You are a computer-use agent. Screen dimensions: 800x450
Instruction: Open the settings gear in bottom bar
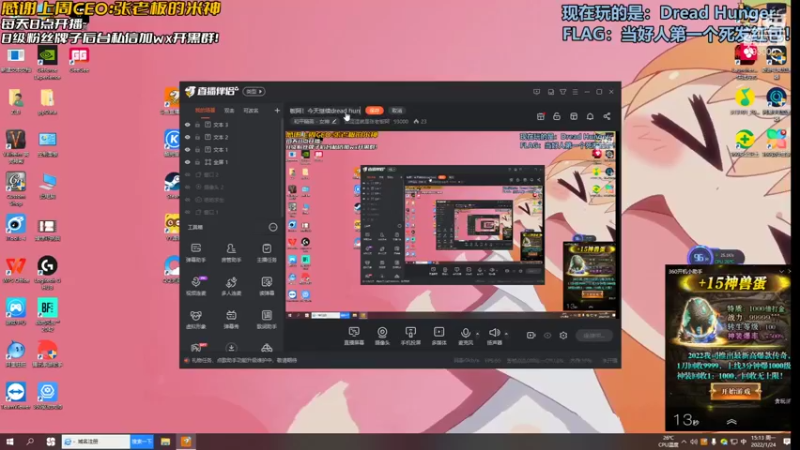click(563, 335)
